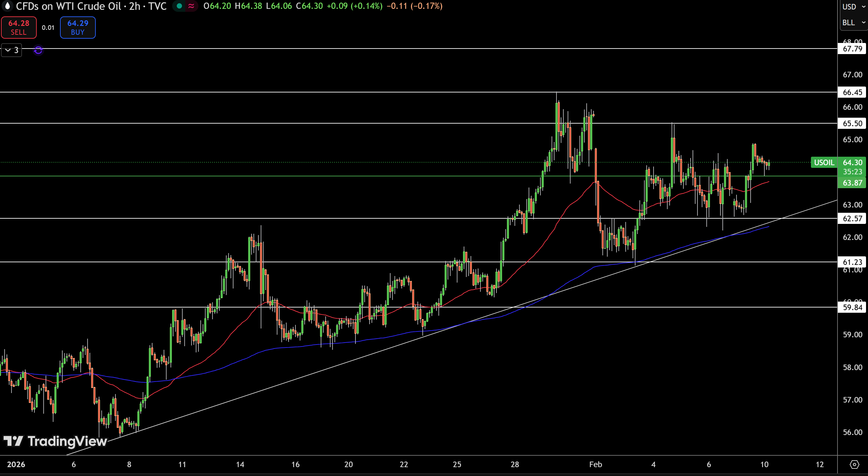868x476 pixels.
Task: Click the 62.00 price axis label
Action: (853, 237)
